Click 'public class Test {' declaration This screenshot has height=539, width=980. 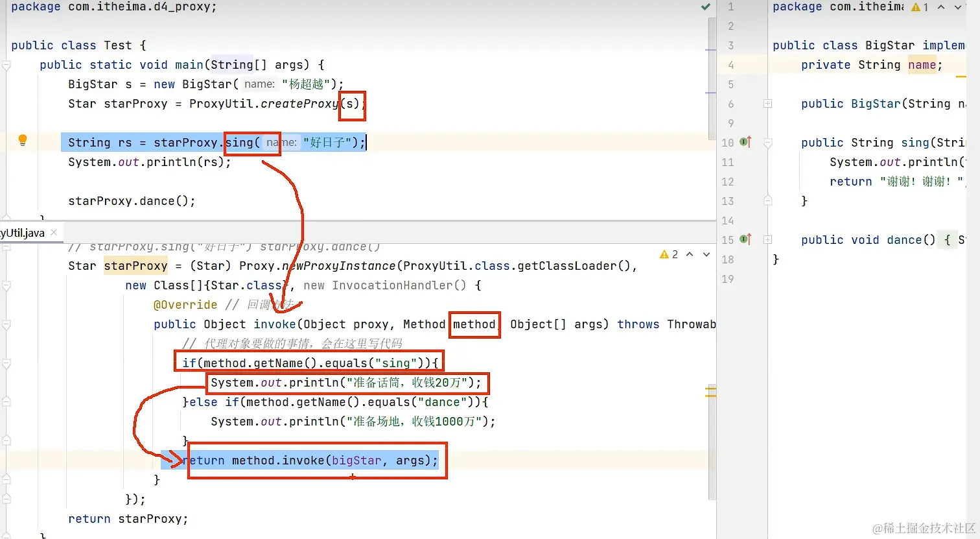tap(78, 45)
